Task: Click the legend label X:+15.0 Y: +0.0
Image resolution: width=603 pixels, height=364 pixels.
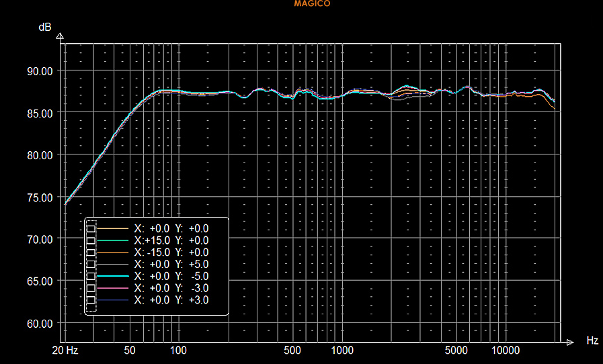Action: point(171,240)
